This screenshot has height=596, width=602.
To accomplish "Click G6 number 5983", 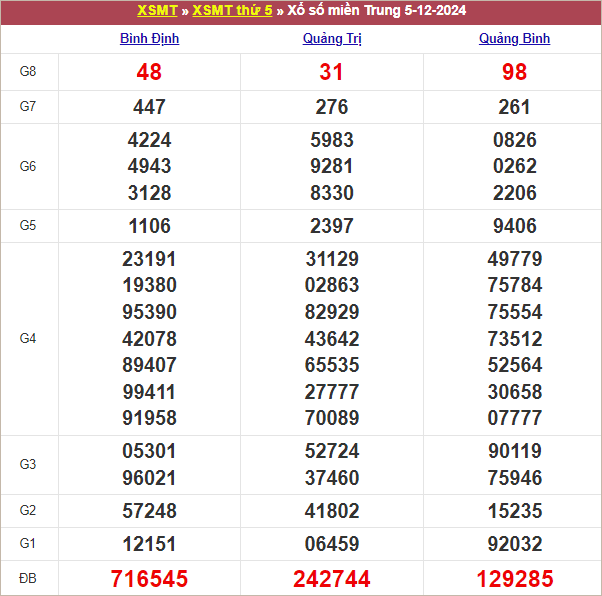I will [332, 140].
